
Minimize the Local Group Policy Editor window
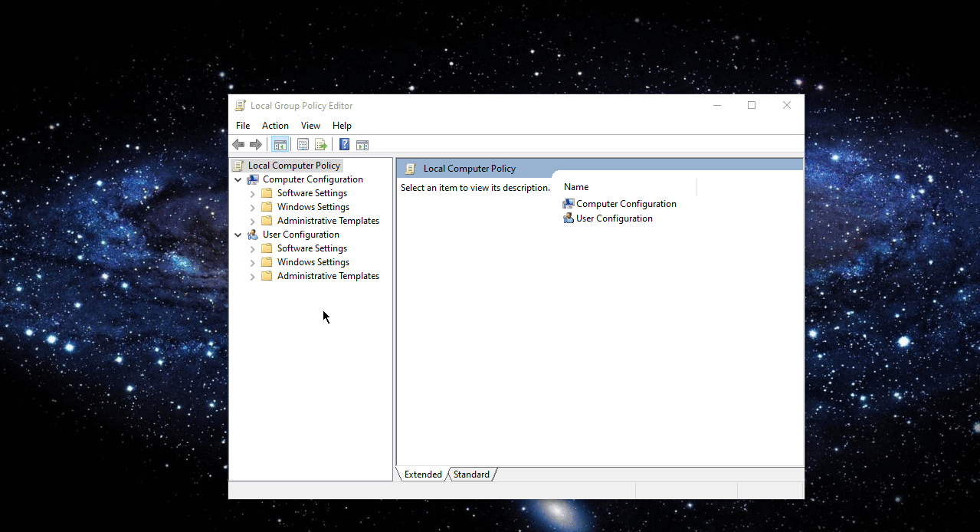tap(717, 106)
